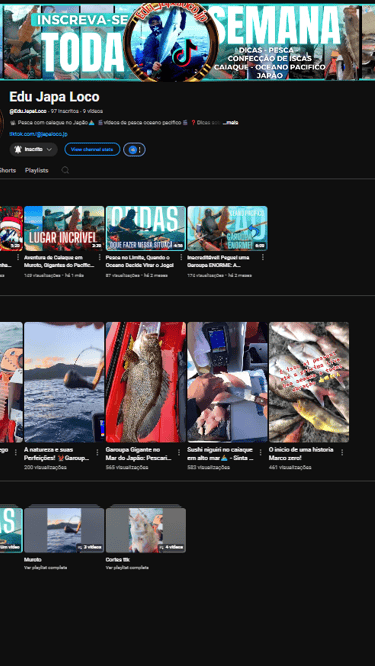Image resolution: width=375 pixels, height=666 pixels.
Task: Click the TikTok logo in channel banner
Action: point(183,53)
